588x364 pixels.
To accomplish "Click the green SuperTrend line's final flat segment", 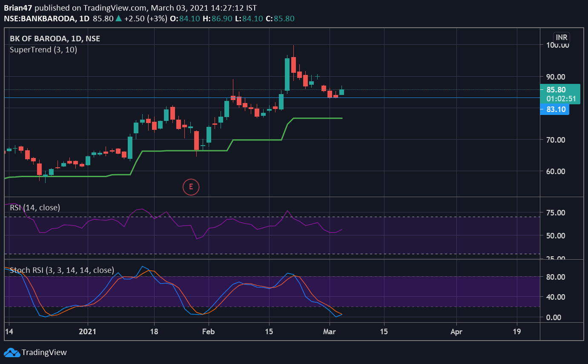I will 317,118.
